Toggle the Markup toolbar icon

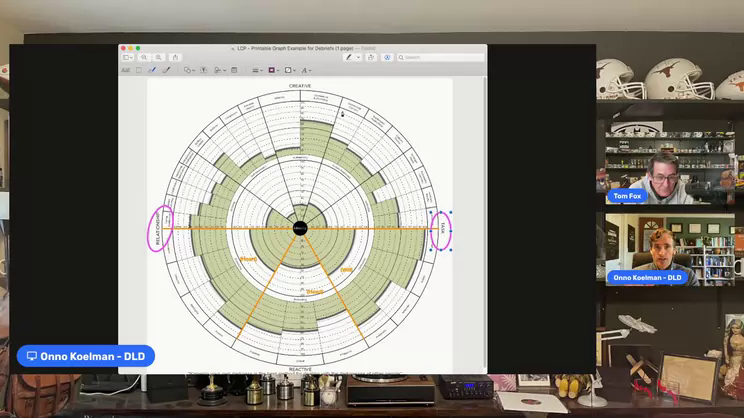[387, 57]
